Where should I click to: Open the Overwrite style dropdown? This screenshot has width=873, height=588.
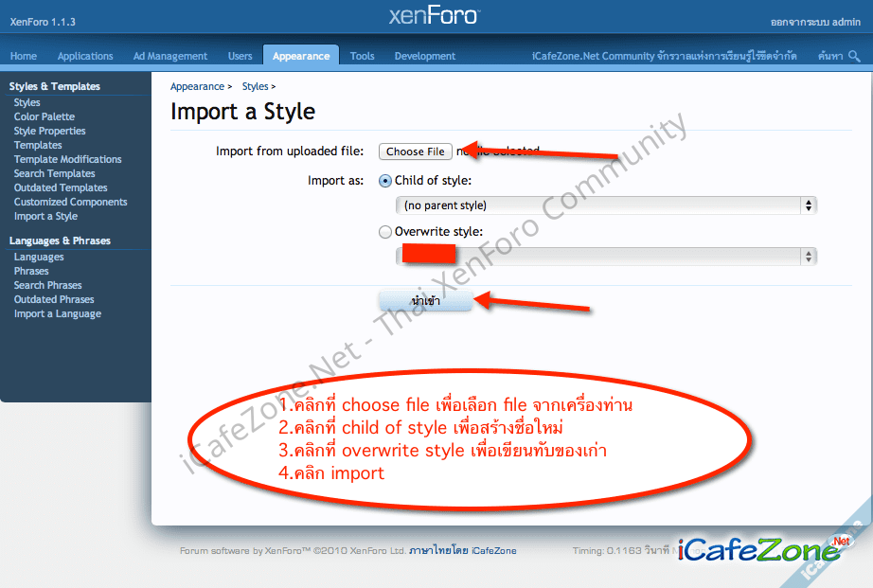coord(606,257)
